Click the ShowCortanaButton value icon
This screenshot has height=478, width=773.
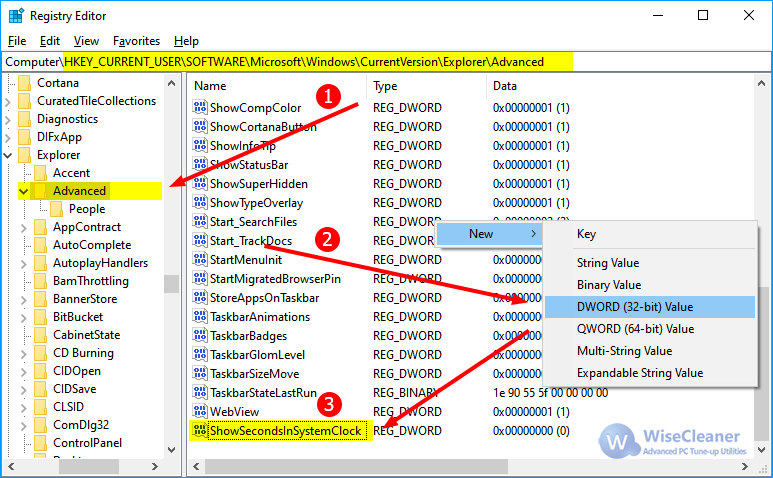[x=200, y=127]
